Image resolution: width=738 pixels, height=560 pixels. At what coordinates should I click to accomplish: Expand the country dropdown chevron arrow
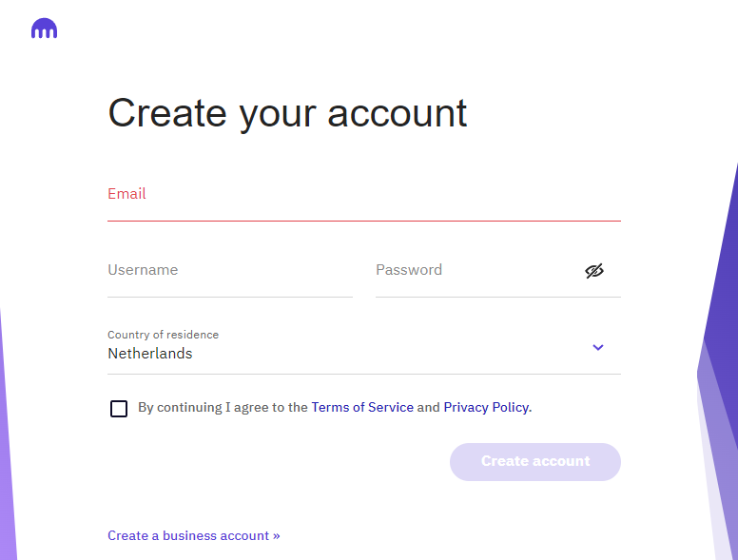(x=598, y=347)
